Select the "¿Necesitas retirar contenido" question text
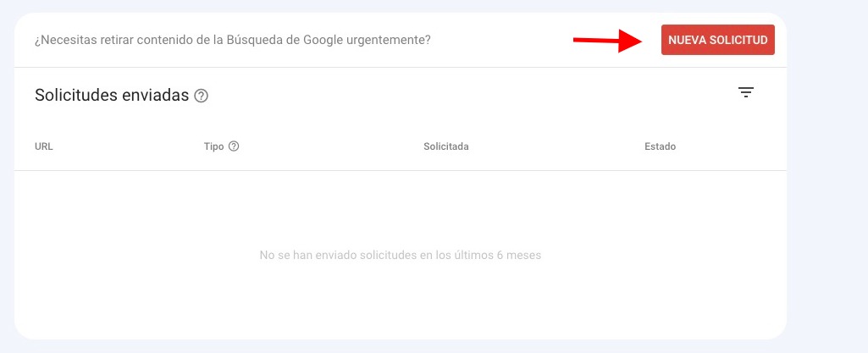 click(233, 41)
